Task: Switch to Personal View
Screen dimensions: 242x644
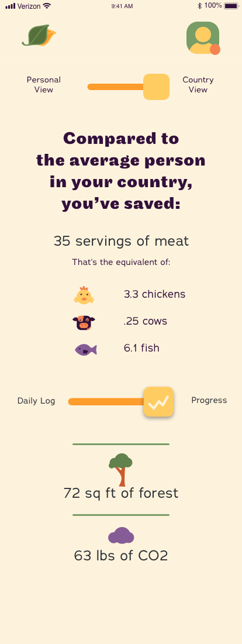Action: pos(43,85)
